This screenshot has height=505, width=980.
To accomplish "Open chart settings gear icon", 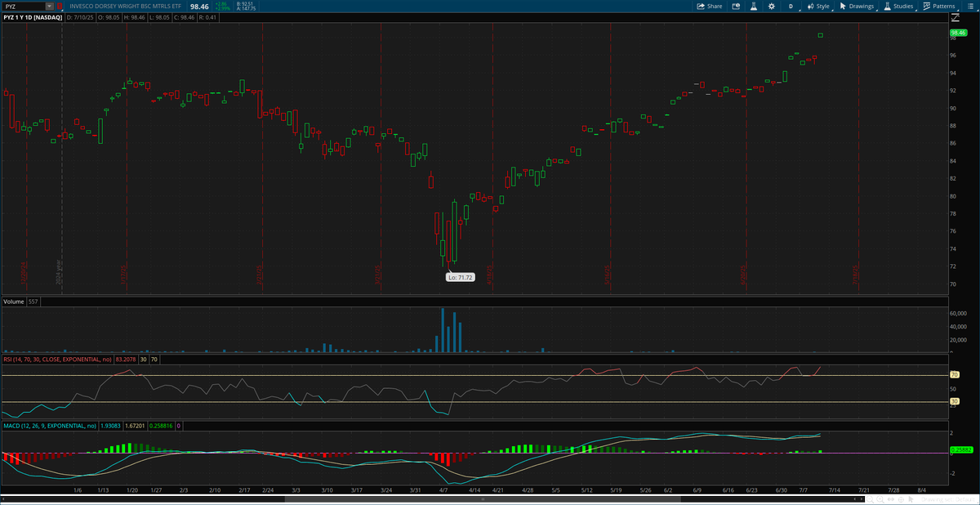I will pyautogui.click(x=771, y=6).
